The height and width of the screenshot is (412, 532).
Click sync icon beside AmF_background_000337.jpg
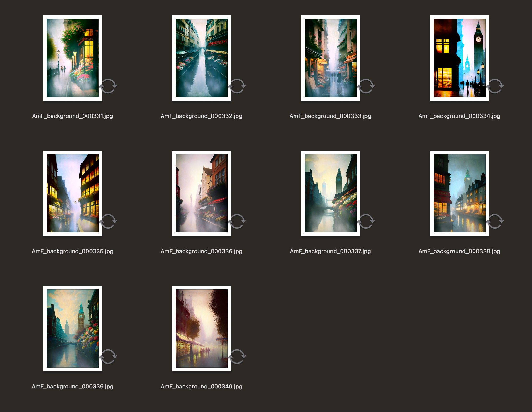[366, 221]
